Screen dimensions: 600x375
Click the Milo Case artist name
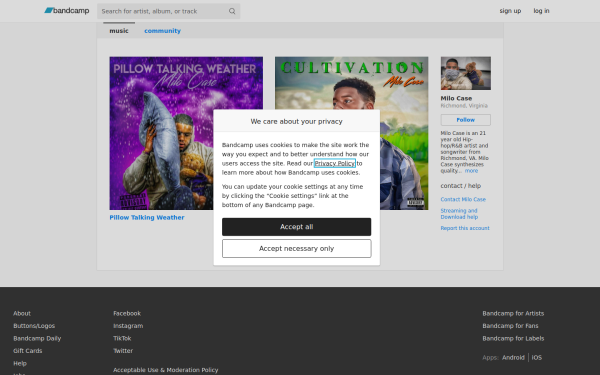point(456,98)
